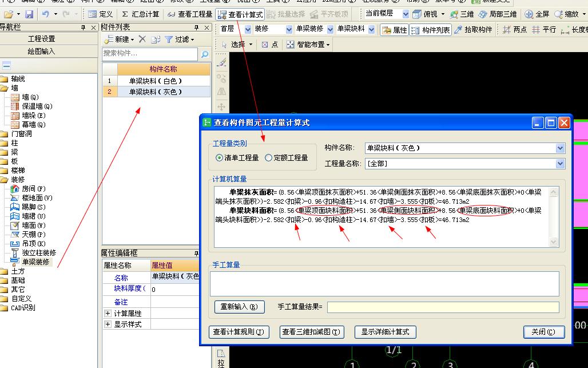Click the 三维 view button

(x=462, y=14)
